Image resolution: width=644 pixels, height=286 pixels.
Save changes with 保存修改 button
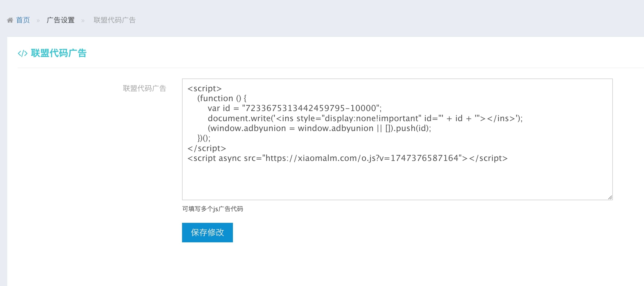(x=207, y=232)
